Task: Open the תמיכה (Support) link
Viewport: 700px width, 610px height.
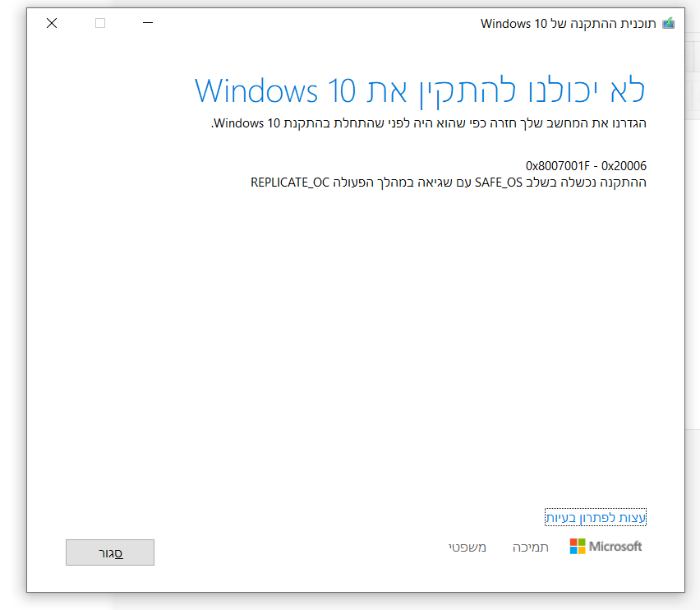Action: point(531,547)
